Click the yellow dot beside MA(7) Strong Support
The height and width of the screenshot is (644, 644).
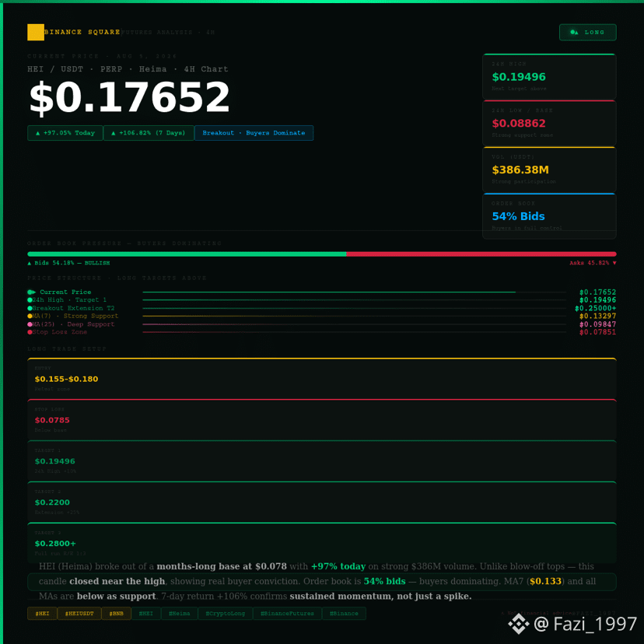(x=30, y=317)
